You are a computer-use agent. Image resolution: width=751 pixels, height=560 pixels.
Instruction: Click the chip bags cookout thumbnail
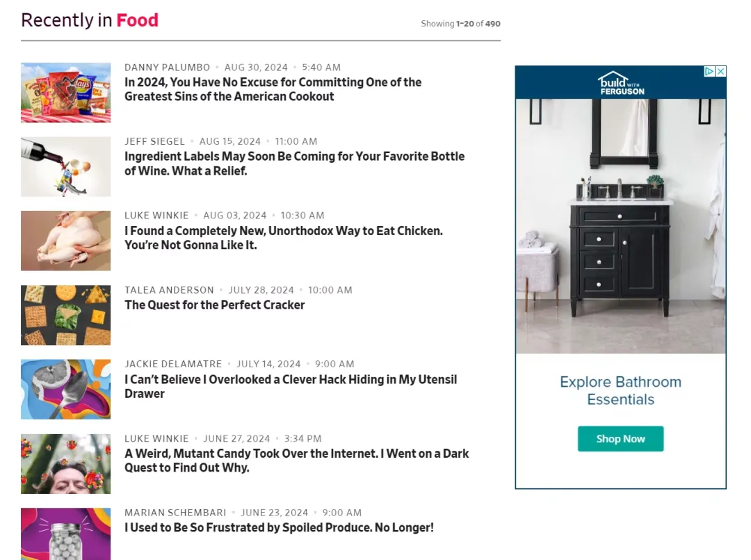(x=65, y=93)
